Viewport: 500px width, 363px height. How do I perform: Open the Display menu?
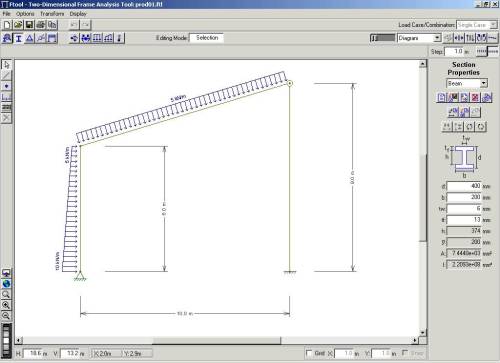78,14
